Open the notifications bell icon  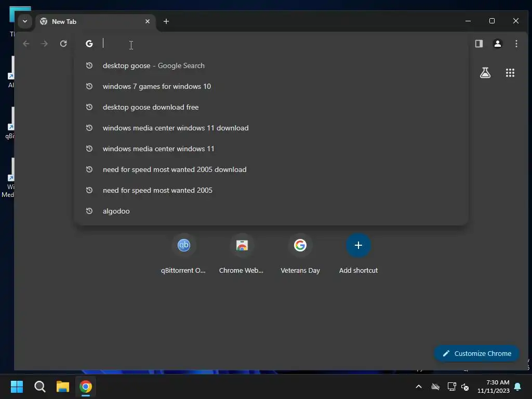pos(517,387)
